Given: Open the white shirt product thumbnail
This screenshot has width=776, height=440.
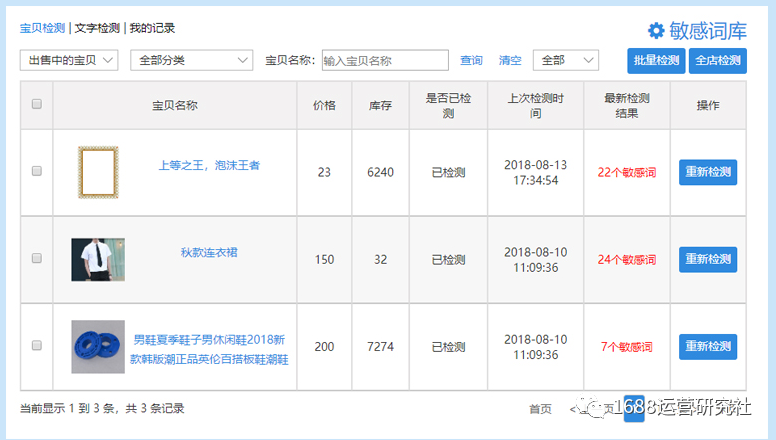Looking at the screenshot, I should [x=98, y=259].
